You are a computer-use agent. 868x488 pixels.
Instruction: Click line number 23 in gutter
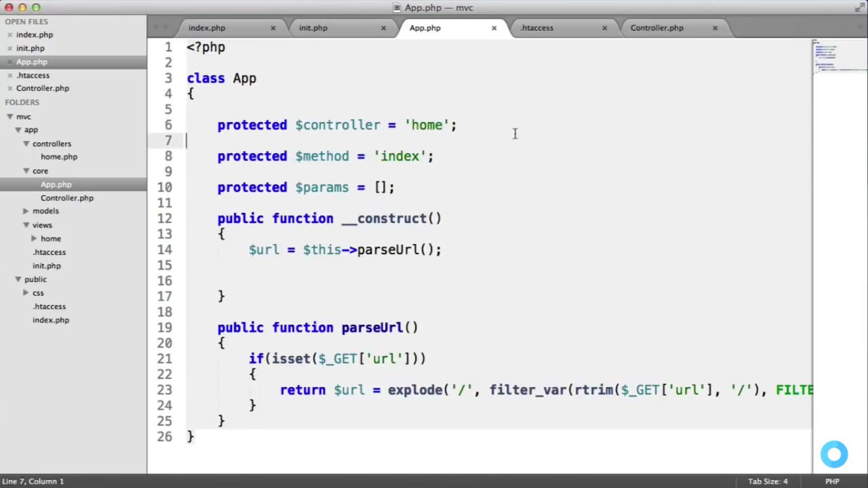(x=165, y=390)
